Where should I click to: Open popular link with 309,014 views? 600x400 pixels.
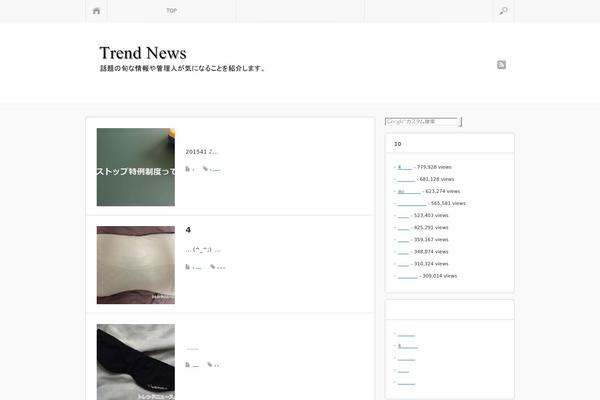408,276
